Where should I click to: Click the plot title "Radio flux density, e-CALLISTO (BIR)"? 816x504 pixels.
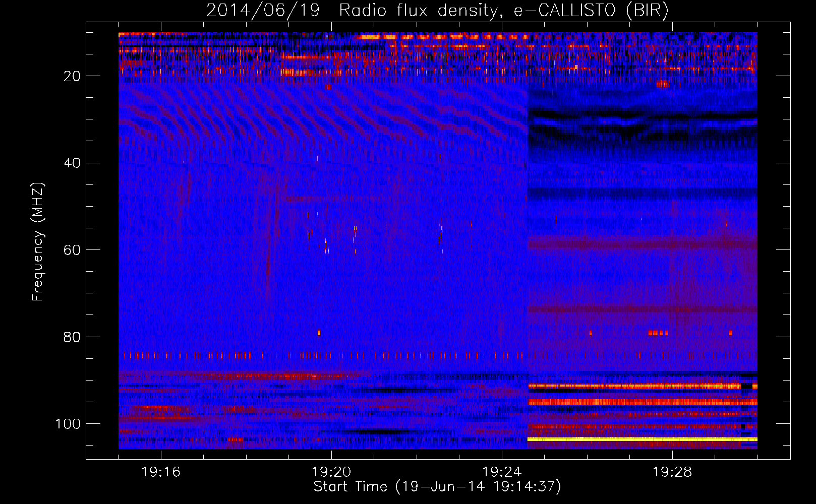(503, 11)
